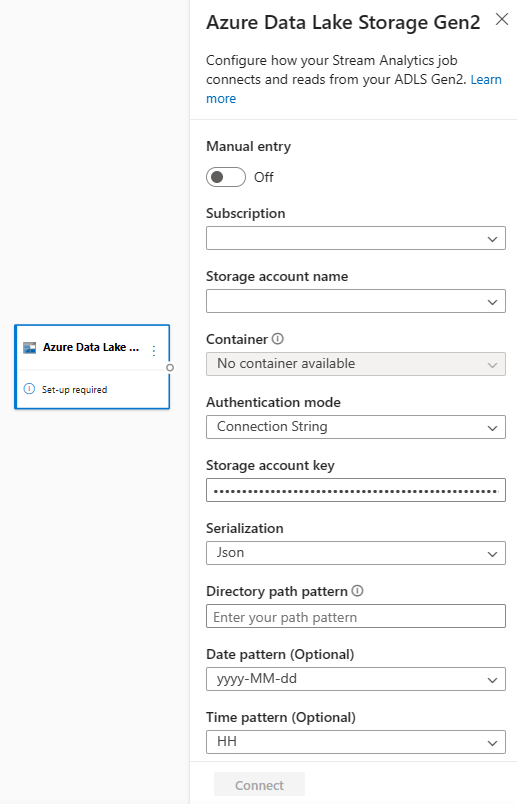Open the Container dropdown
This screenshot has width=517, height=804.
(x=356, y=364)
